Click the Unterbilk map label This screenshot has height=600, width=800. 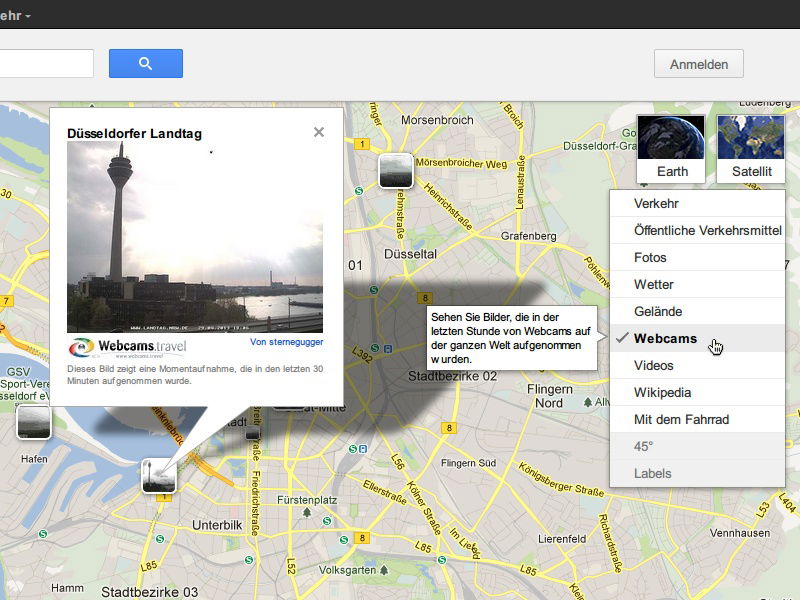(x=217, y=526)
